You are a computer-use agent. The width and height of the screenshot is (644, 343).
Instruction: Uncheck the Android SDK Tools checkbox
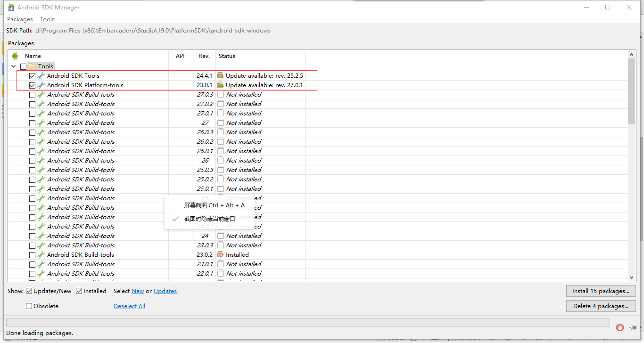pyautogui.click(x=32, y=76)
